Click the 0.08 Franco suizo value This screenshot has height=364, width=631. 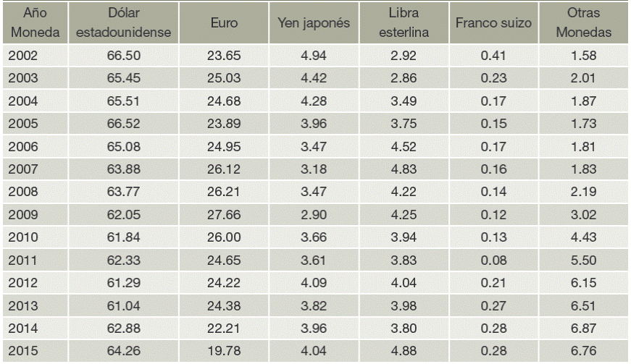[x=494, y=261]
